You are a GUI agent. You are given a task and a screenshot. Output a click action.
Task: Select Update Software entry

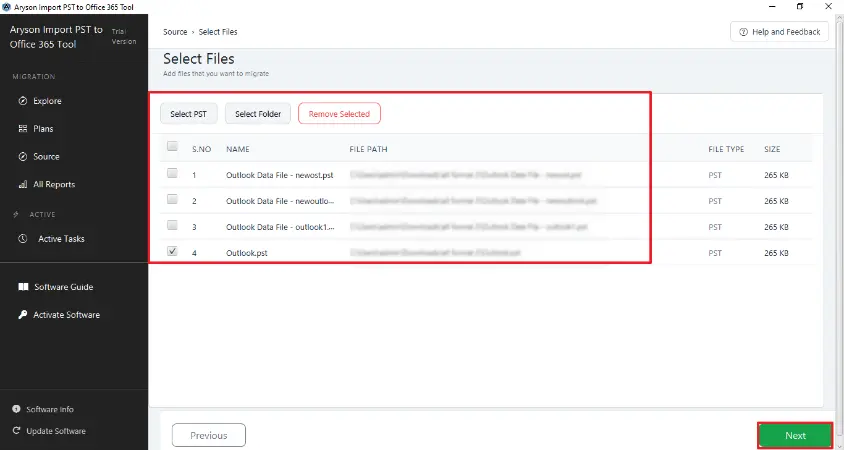tap(56, 431)
